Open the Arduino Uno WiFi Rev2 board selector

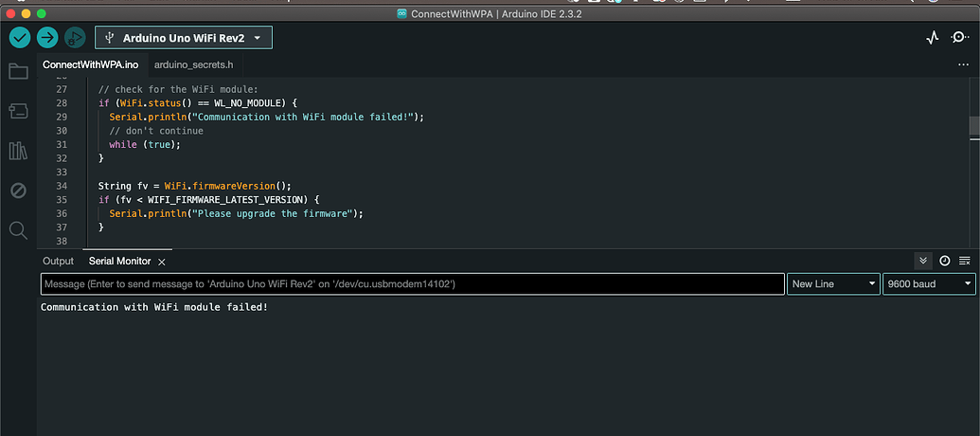click(184, 37)
